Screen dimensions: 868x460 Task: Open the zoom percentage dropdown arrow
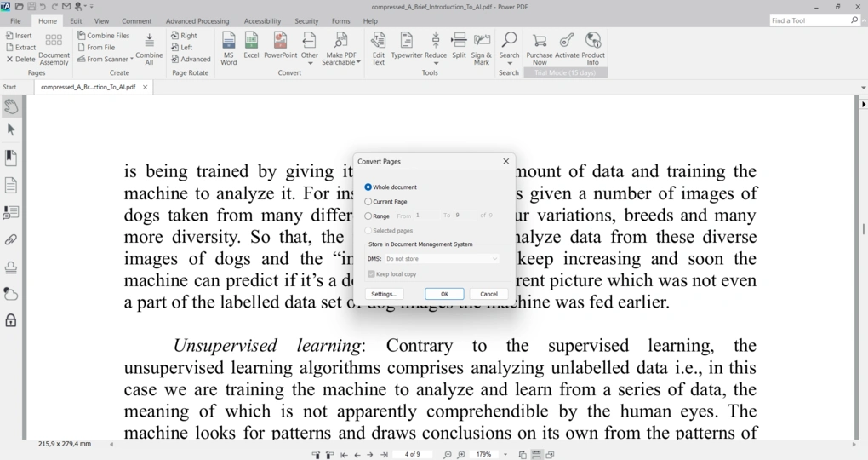505,454
